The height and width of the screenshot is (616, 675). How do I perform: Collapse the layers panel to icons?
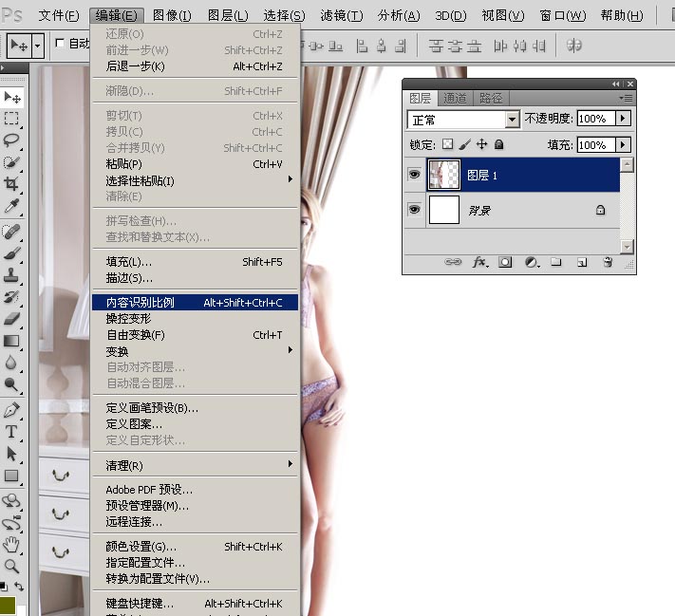point(616,84)
